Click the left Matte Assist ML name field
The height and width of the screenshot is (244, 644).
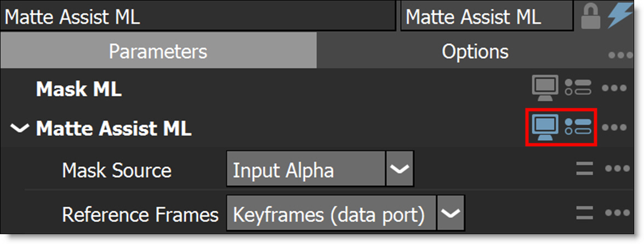[197, 17]
